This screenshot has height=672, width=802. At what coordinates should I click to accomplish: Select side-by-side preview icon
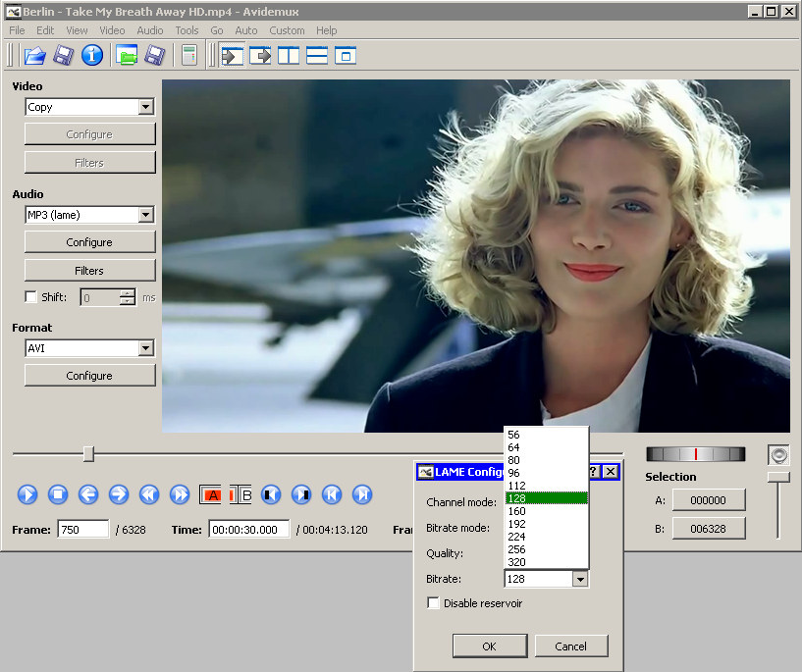tap(289, 55)
